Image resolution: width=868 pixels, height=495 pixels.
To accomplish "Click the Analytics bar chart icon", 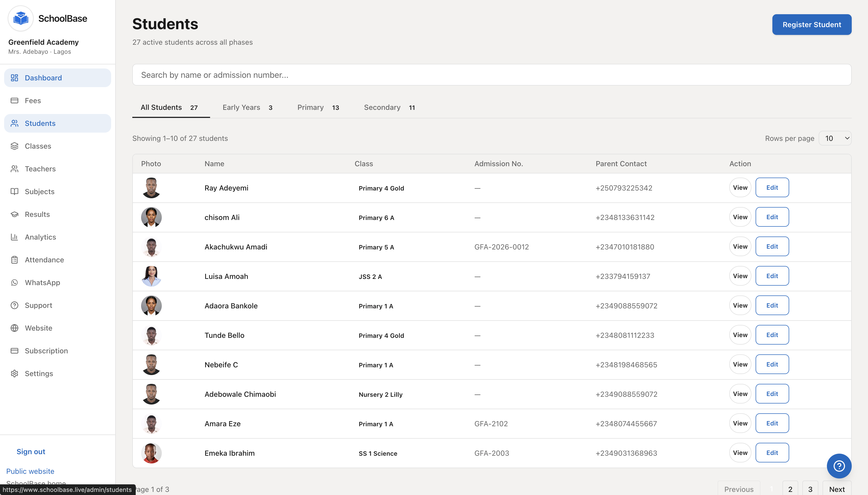I will coord(14,237).
